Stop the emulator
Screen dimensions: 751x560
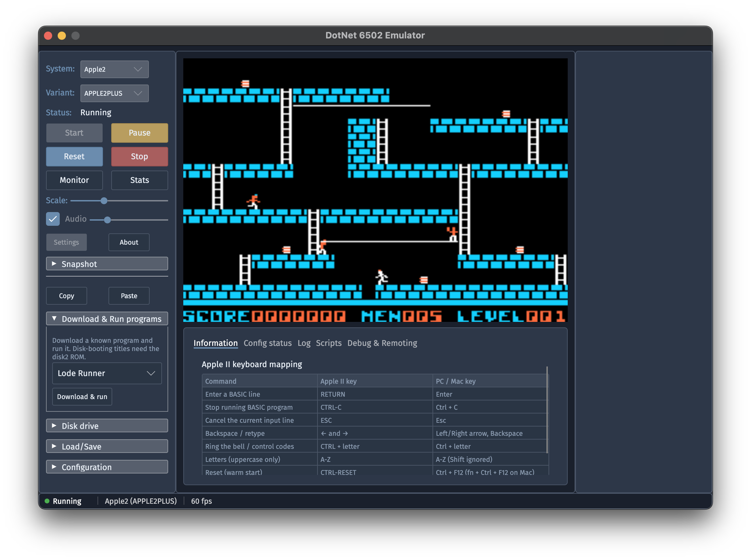(139, 156)
